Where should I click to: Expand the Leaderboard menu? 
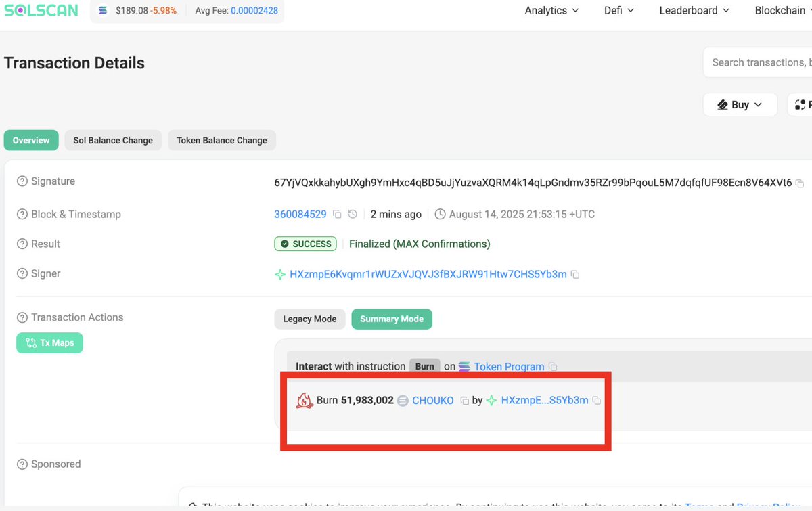[694, 10]
